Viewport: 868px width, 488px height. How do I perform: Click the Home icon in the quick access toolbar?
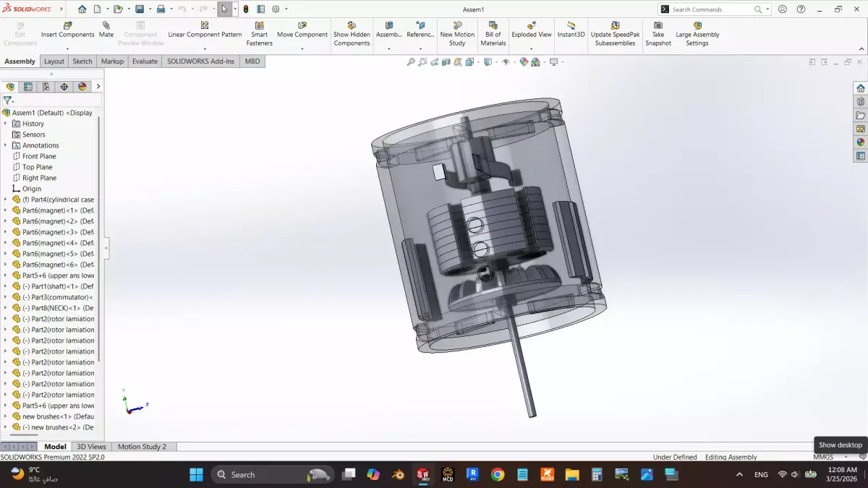82,9
